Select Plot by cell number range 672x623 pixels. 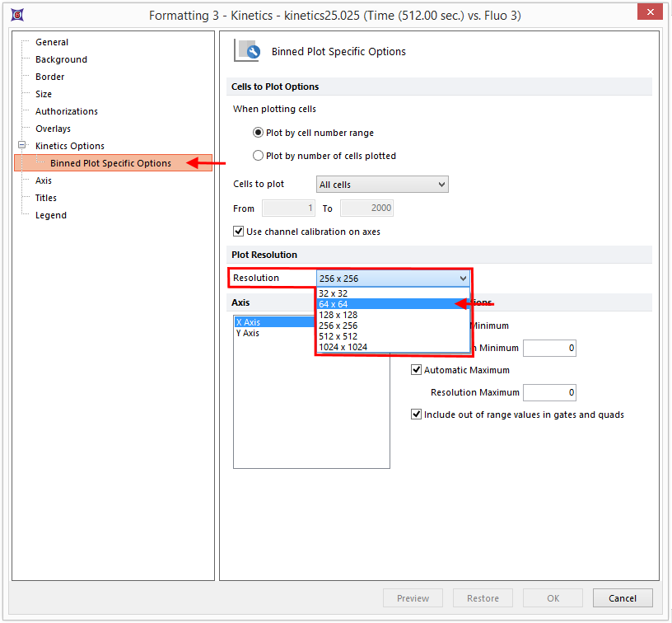point(259,133)
